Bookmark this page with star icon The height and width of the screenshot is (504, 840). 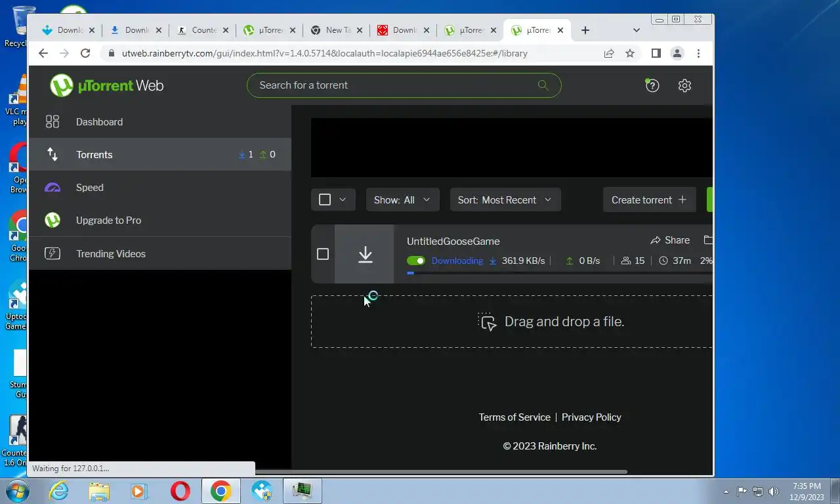coord(630,53)
